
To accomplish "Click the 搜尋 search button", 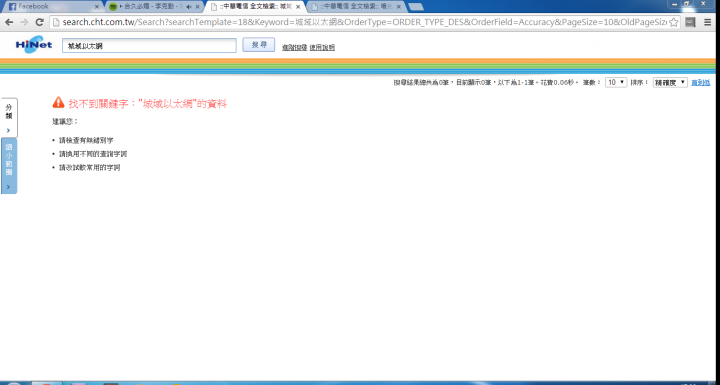I will click(259, 45).
